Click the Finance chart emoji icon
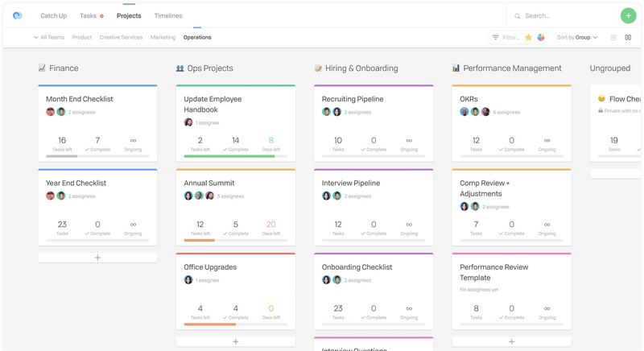This screenshot has height=351, width=644. pyautogui.click(x=42, y=68)
